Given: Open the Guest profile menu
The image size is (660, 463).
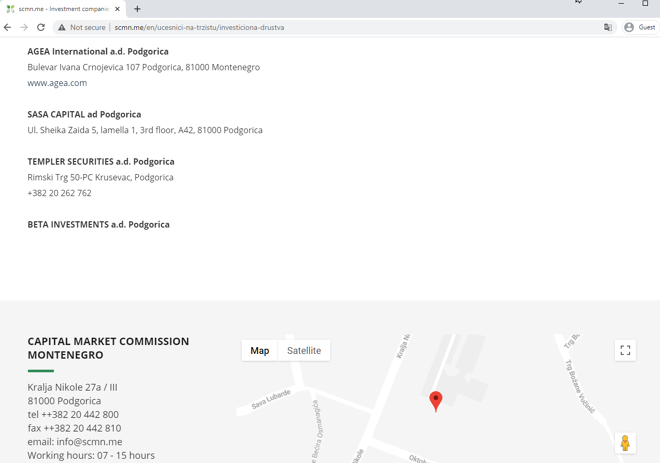Looking at the screenshot, I should [x=640, y=27].
